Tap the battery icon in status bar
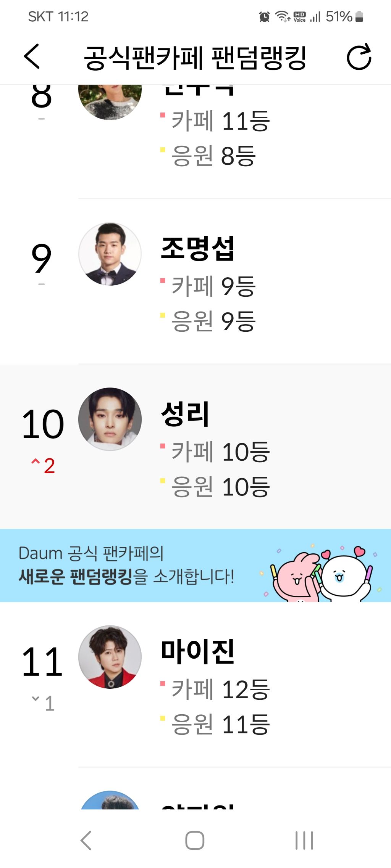This screenshot has height=868, width=391. 359,17
